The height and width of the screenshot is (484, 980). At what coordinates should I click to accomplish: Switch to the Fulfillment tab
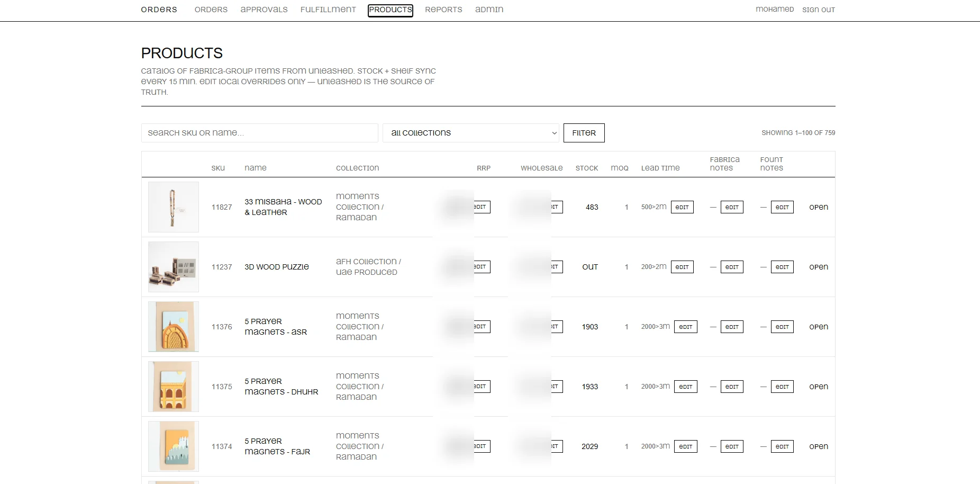pos(328,10)
